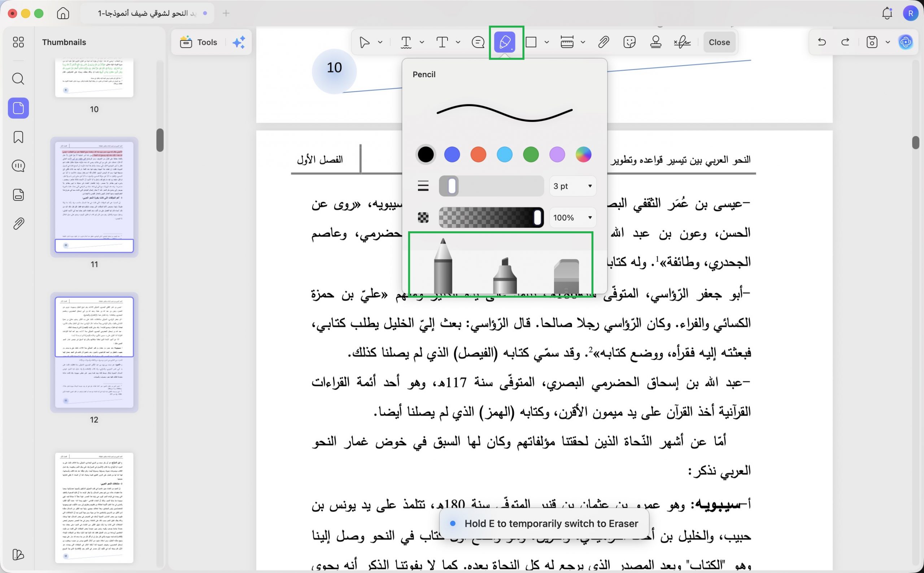Choose the eraser pen type
The width and height of the screenshot is (924, 573).
(567, 276)
